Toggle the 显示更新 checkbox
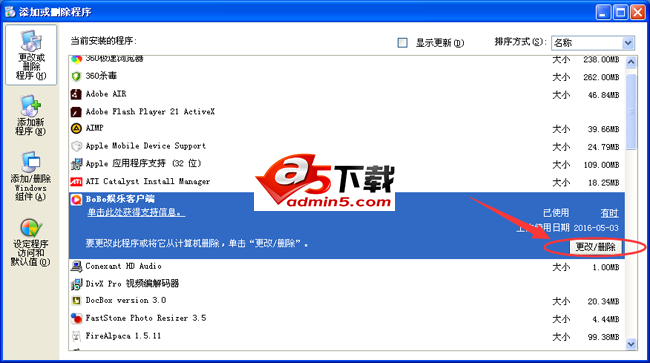The image size is (650, 363). pyautogui.click(x=402, y=43)
